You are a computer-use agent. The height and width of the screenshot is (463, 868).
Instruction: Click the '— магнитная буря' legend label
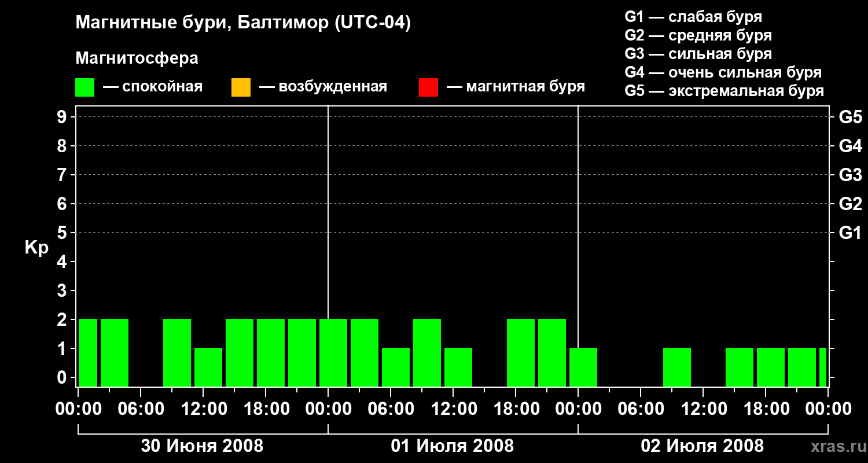pyautogui.click(x=516, y=87)
